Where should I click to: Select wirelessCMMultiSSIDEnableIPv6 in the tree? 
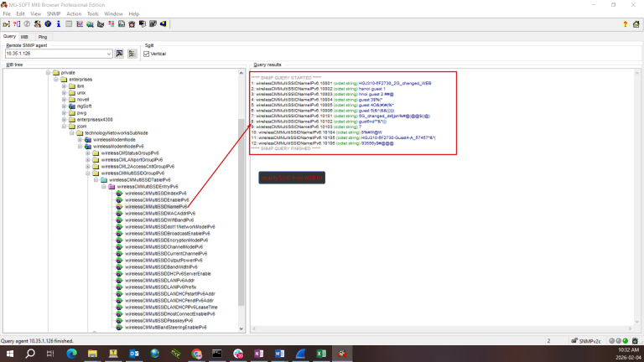pyautogui.click(x=157, y=200)
